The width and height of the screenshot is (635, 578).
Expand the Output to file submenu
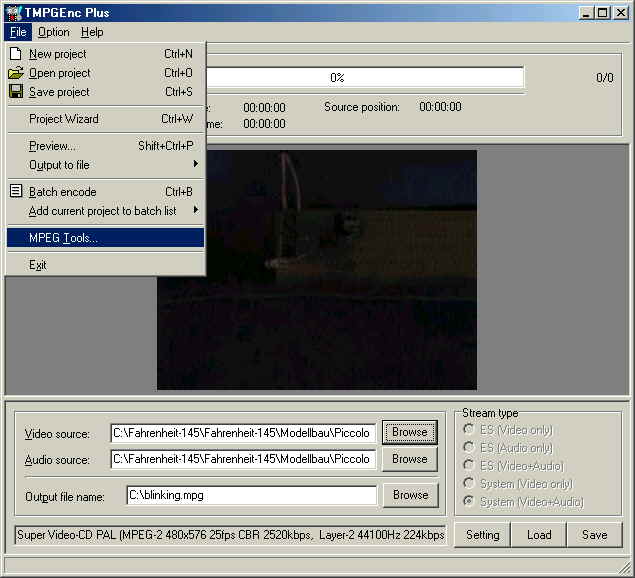(x=105, y=165)
